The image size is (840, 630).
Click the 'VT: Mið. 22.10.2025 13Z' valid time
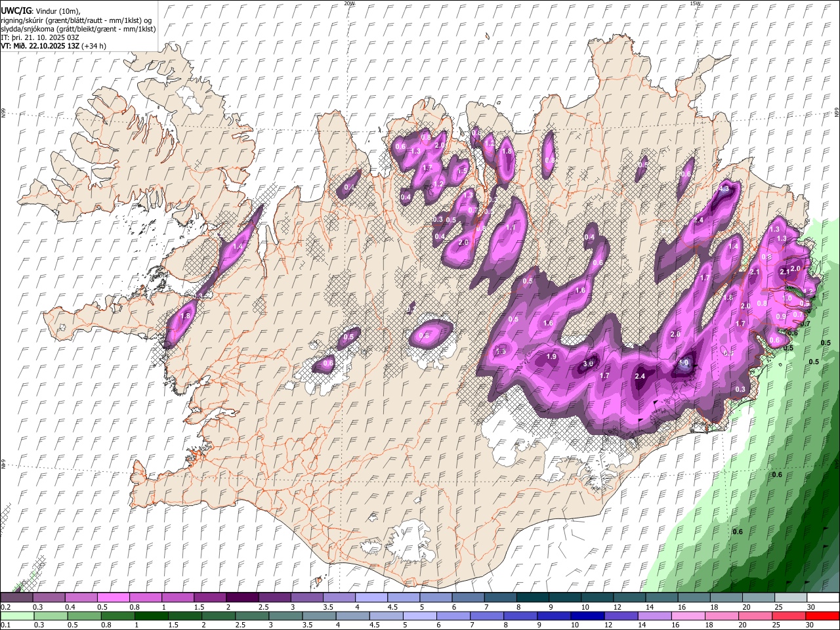40,45
